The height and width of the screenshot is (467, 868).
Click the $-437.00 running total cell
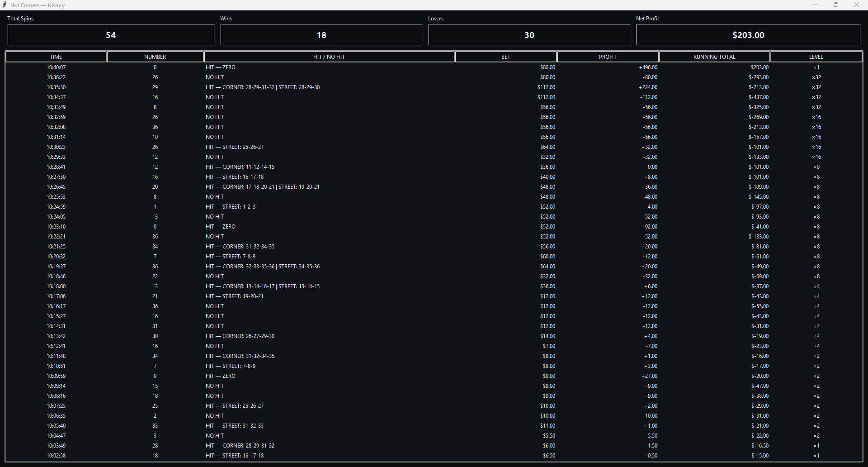pos(759,97)
